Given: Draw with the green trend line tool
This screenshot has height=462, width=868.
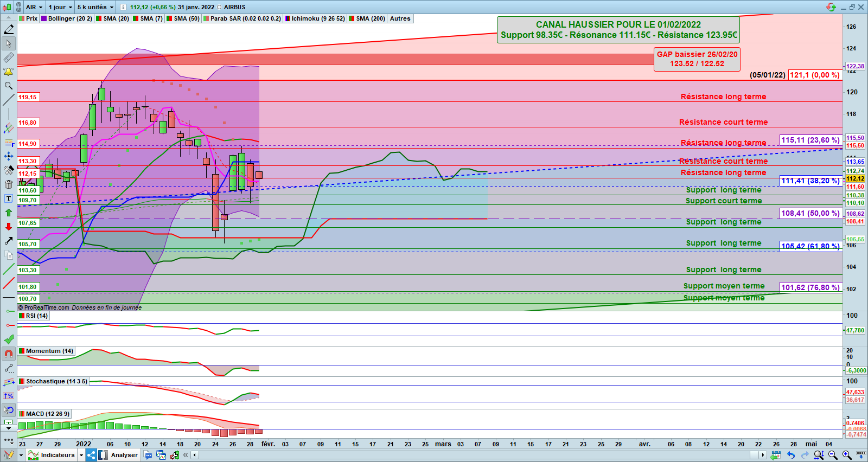Looking at the screenshot, I should point(9,269).
